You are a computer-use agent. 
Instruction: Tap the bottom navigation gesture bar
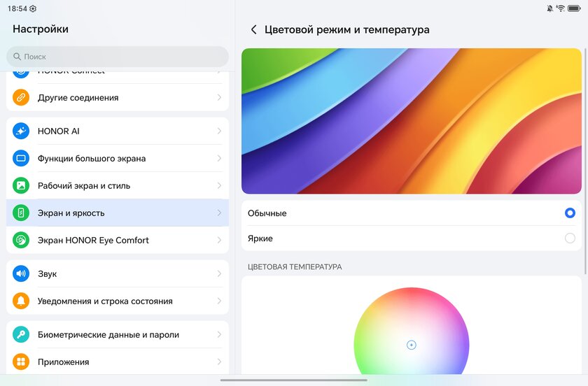coord(294,380)
